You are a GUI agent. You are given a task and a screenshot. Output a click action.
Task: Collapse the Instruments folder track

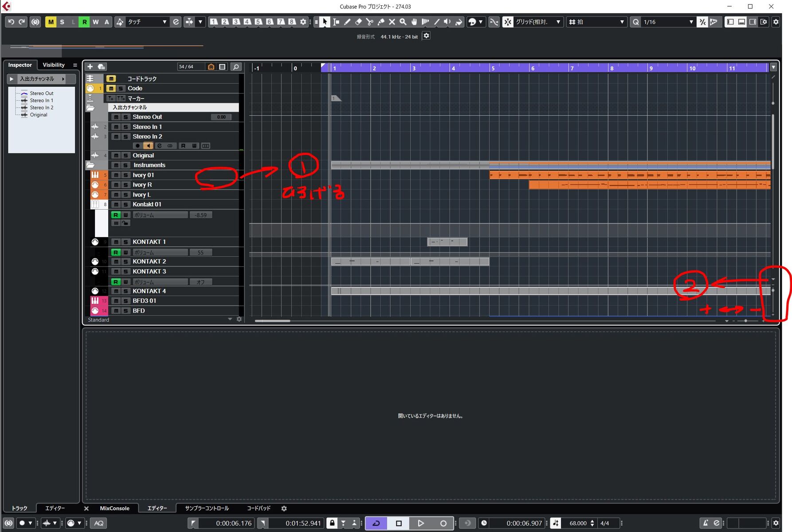[x=90, y=165]
